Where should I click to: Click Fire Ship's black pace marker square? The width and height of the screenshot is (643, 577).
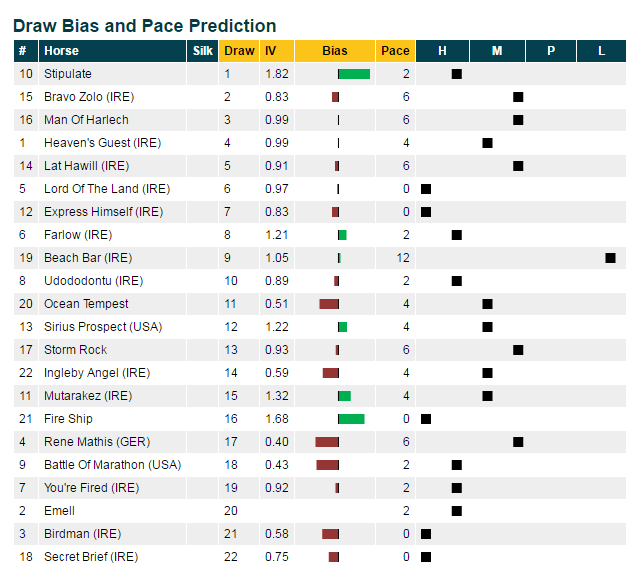[x=426, y=419]
